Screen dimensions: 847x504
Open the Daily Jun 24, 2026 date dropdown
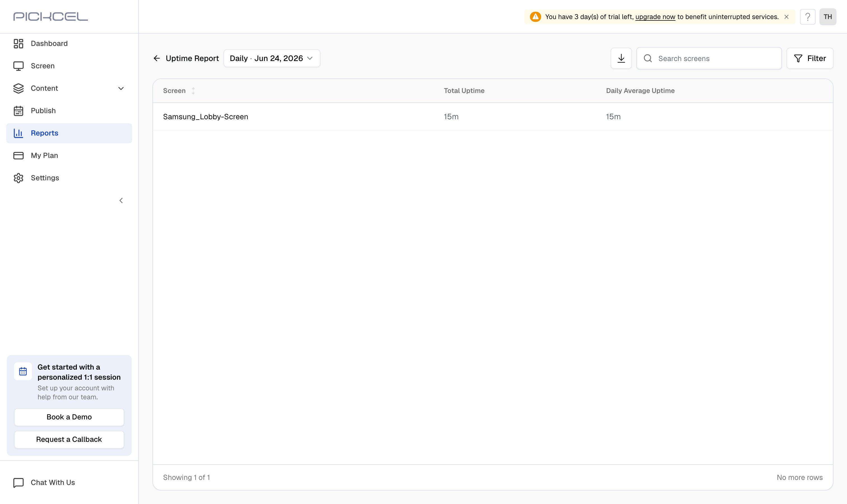tap(272, 59)
